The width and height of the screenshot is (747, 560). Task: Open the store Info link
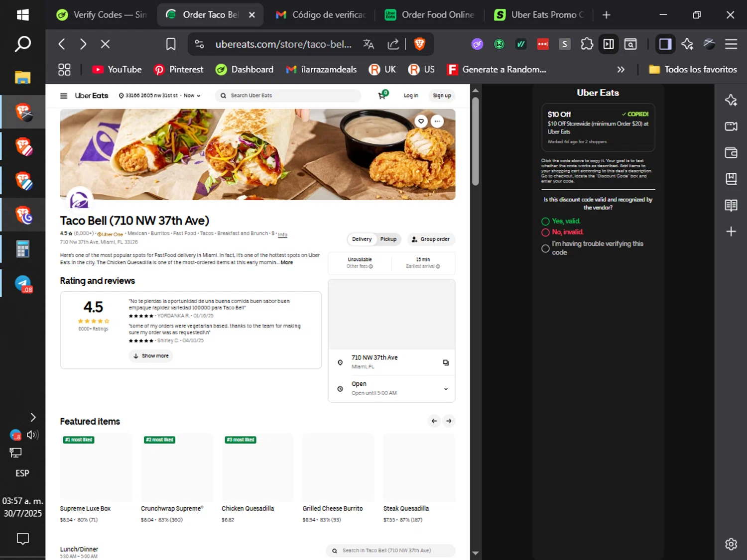coord(282,234)
